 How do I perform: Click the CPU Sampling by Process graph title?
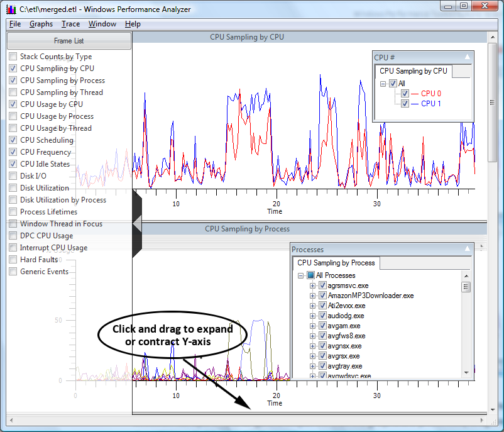247,229
